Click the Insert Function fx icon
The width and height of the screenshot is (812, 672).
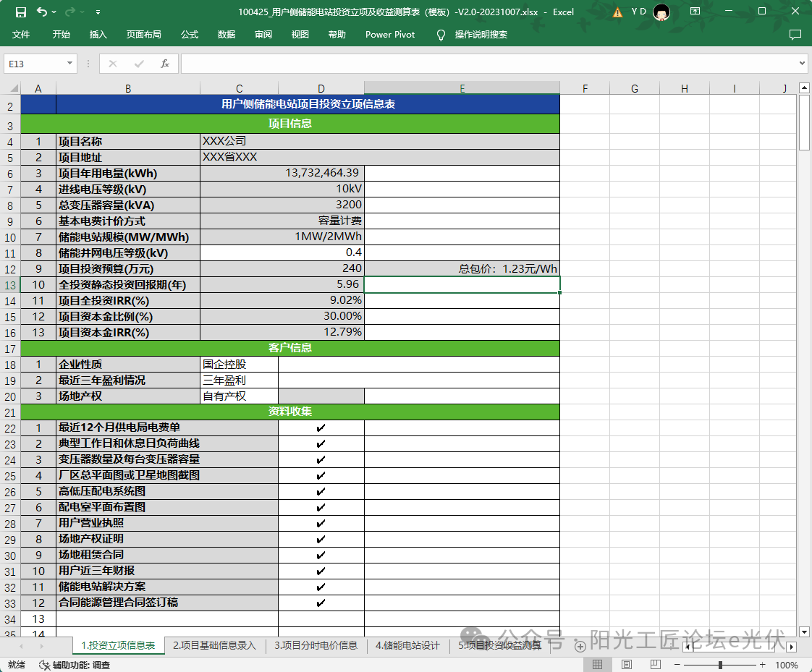(165, 64)
